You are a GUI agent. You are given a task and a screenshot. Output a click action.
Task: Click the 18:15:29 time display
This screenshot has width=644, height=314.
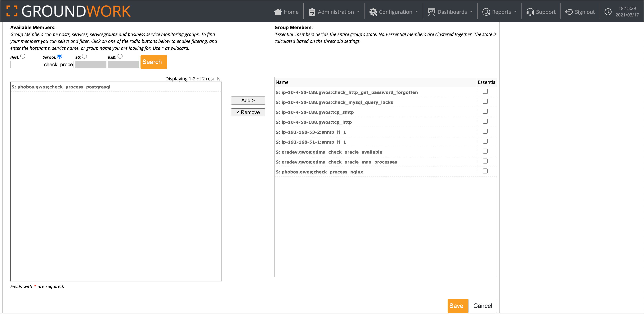[x=627, y=8]
